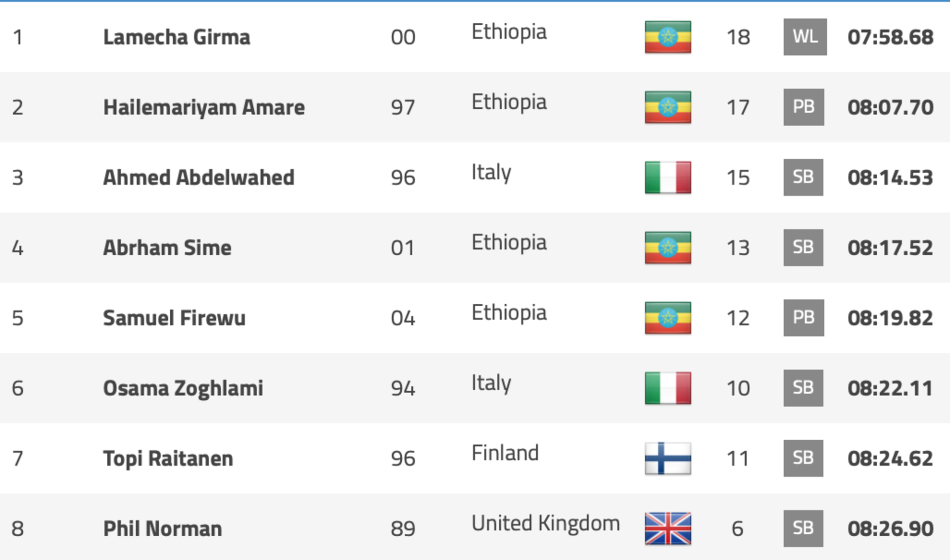Screen dimensions: 950x560
Task: Click Ethiopia flag in Hailemariyam Amare row
Action: coord(668,107)
